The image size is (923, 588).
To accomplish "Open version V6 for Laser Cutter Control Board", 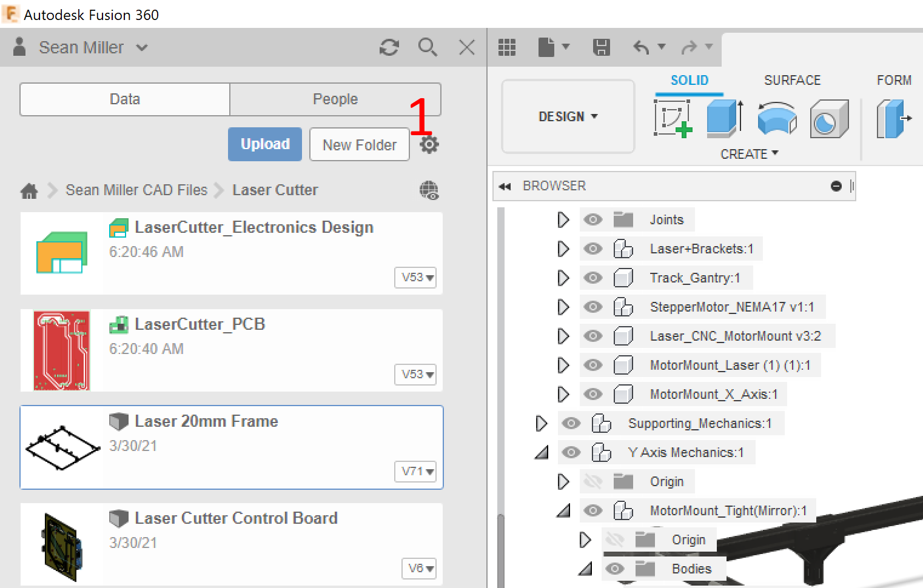I will (x=419, y=568).
